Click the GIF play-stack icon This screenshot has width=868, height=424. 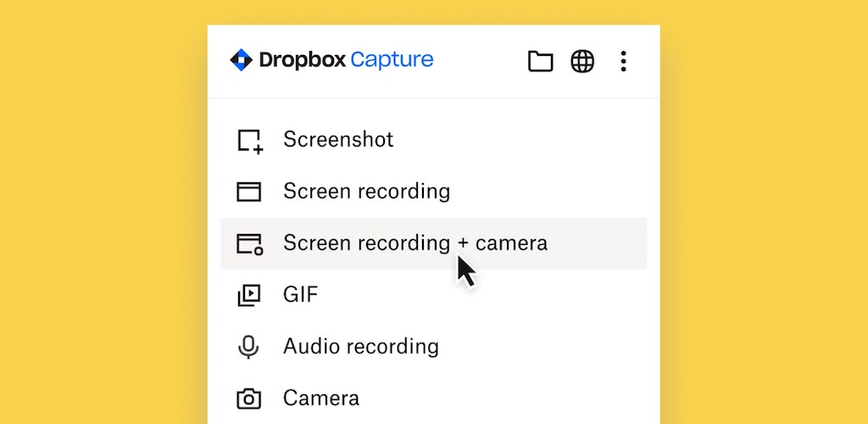pos(248,295)
